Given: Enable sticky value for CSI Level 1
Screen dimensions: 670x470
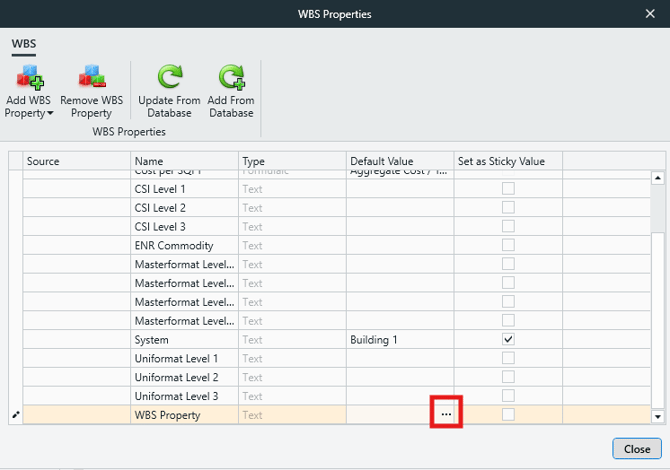Looking at the screenshot, I should point(508,189).
